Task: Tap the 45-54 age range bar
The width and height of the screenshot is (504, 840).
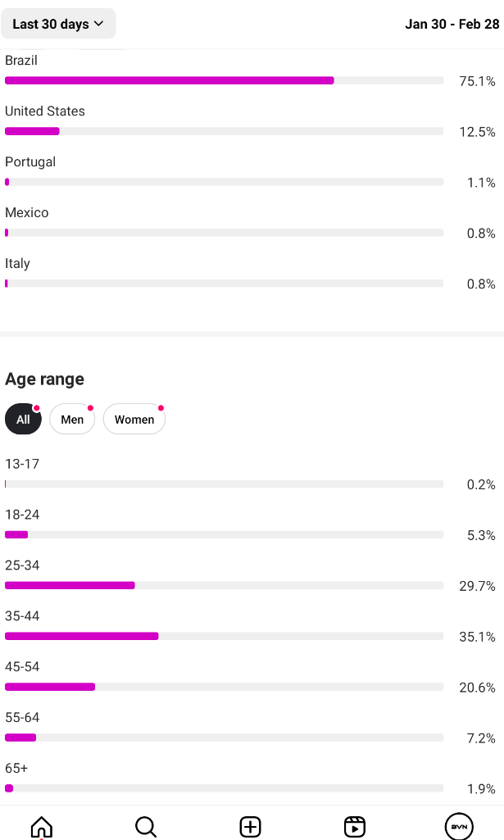Action: [x=224, y=687]
